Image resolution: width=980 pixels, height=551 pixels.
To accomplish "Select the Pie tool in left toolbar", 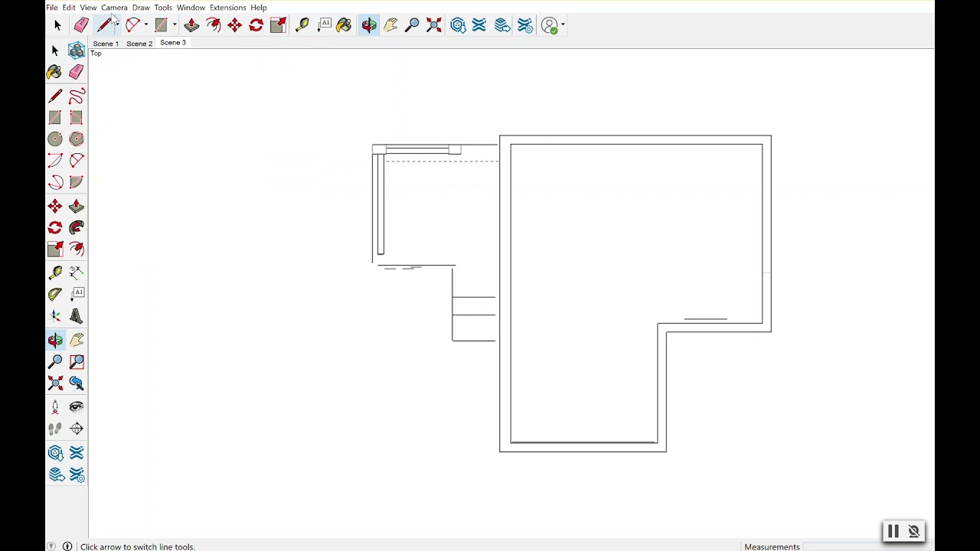I will tap(76, 182).
